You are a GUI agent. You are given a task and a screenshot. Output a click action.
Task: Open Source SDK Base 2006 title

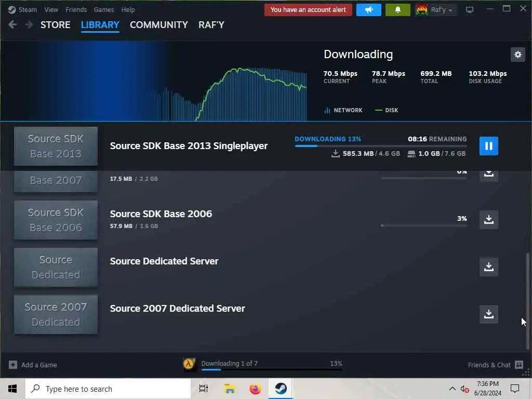tap(161, 214)
